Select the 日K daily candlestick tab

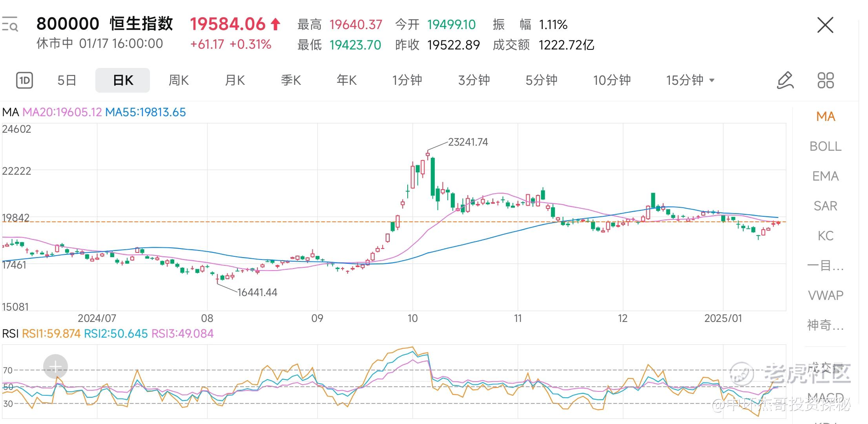(x=123, y=80)
